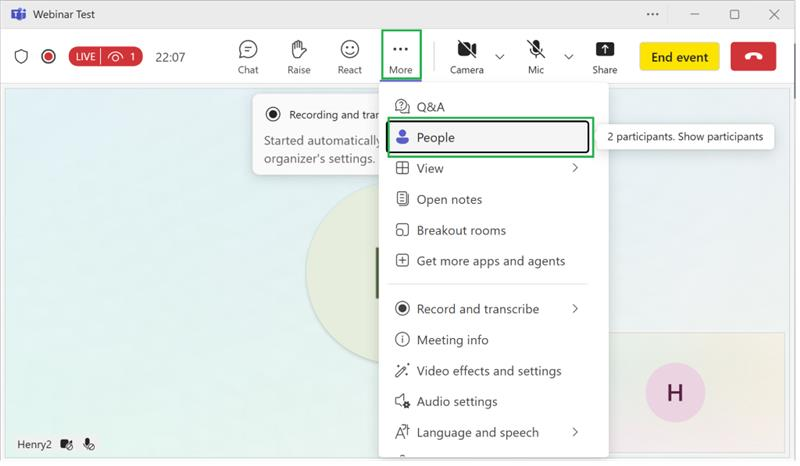800x466 pixels.
Task: Turn on the Camera
Action: (x=466, y=57)
